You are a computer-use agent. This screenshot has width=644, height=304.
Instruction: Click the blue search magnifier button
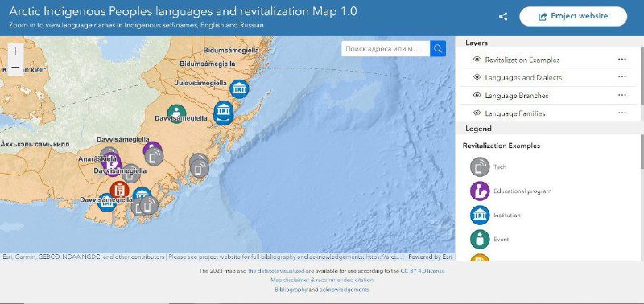438,49
